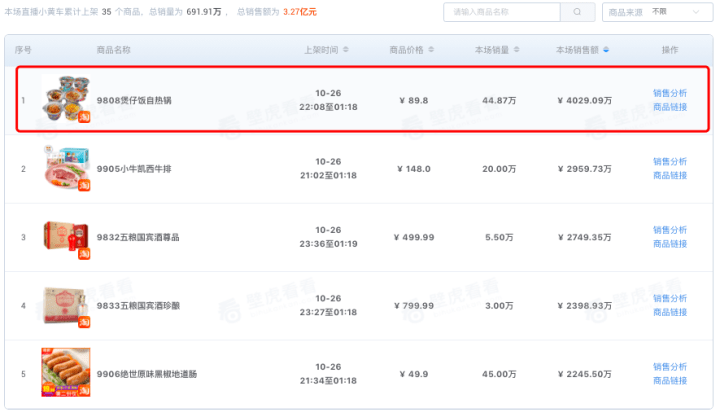Open 商品链接 for 9906绝世原味黑椒地道肠
This screenshot has width=720, height=417.
(670, 381)
